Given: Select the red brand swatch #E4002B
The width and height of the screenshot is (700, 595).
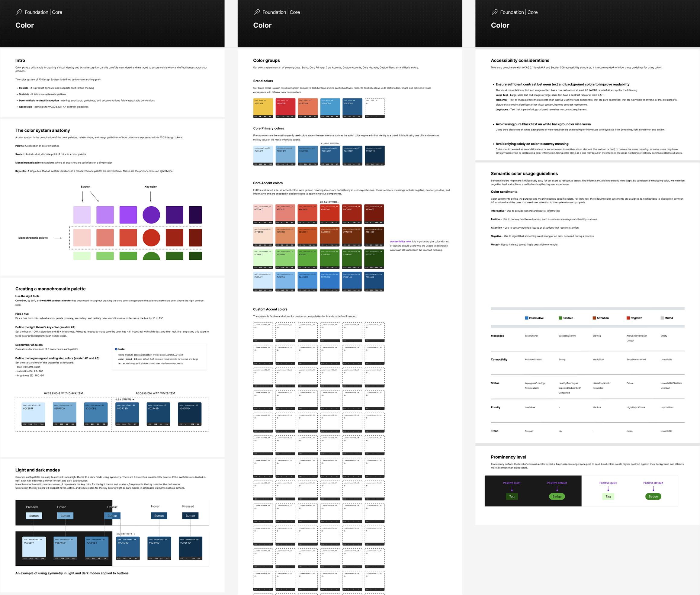Looking at the screenshot, I should 286,108.
